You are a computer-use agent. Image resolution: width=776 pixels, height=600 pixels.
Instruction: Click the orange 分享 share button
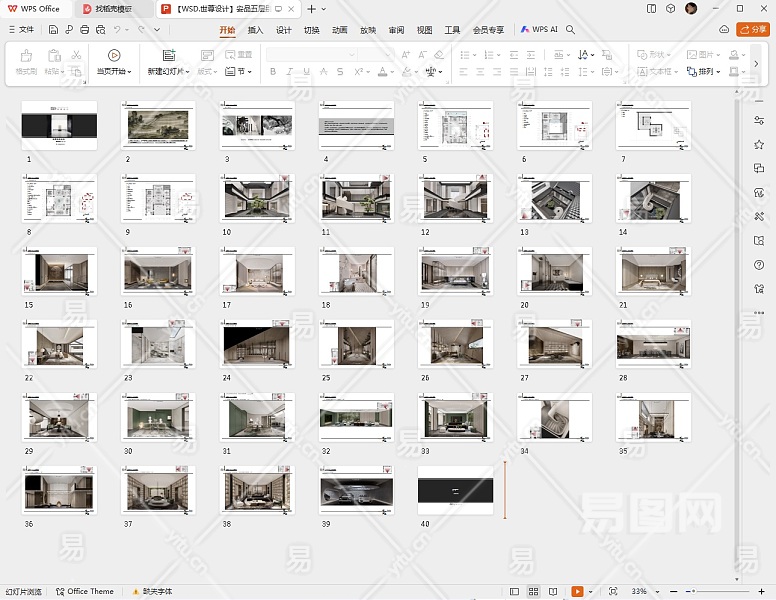(752, 30)
